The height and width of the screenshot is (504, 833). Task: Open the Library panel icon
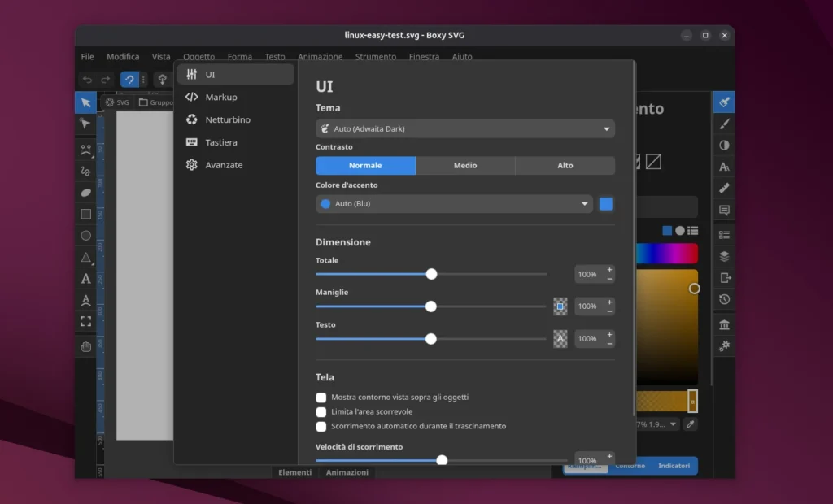[724, 325]
